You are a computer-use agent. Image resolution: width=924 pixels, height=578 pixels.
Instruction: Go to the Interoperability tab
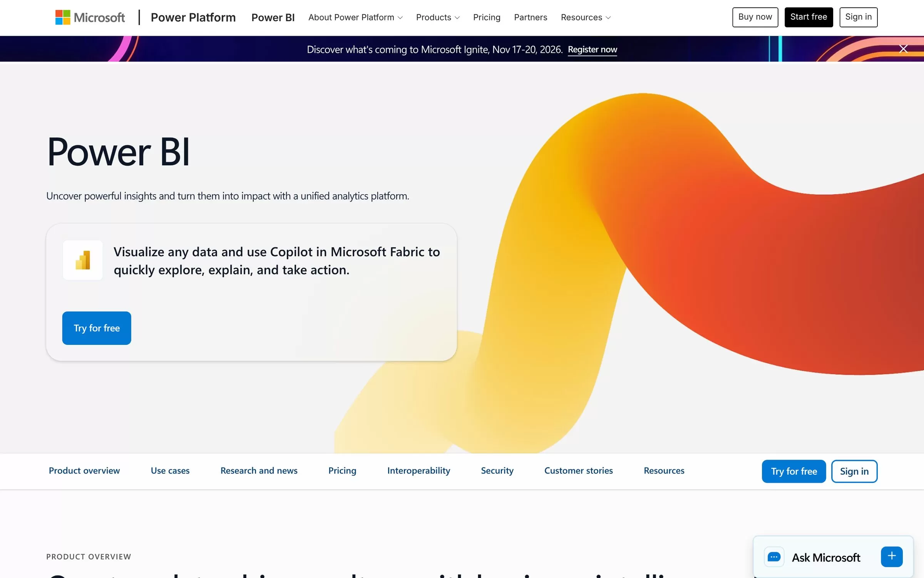[418, 470]
